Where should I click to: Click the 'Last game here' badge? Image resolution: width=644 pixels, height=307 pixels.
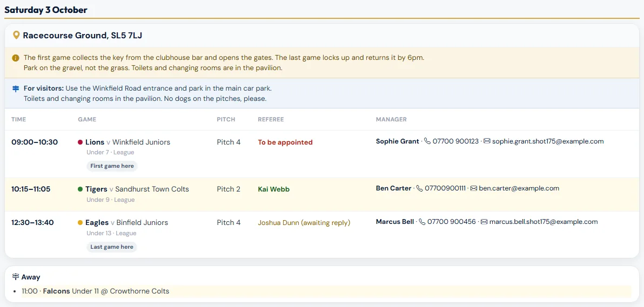(x=112, y=247)
